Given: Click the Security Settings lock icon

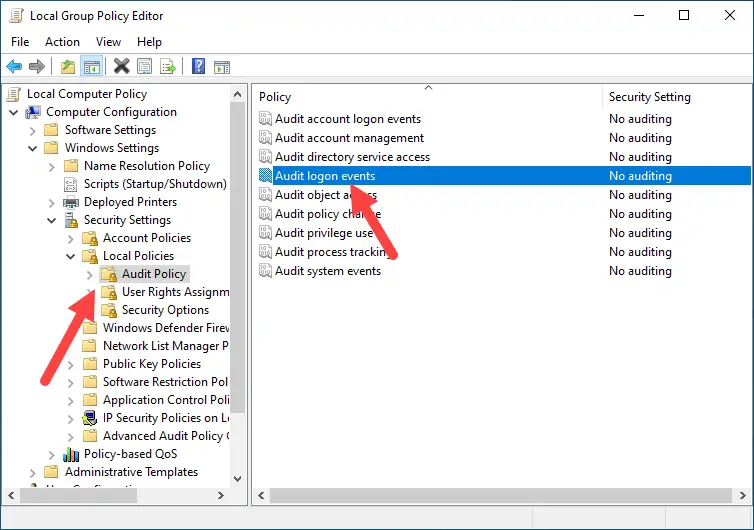Looking at the screenshot, I should (x=71, y=220).
